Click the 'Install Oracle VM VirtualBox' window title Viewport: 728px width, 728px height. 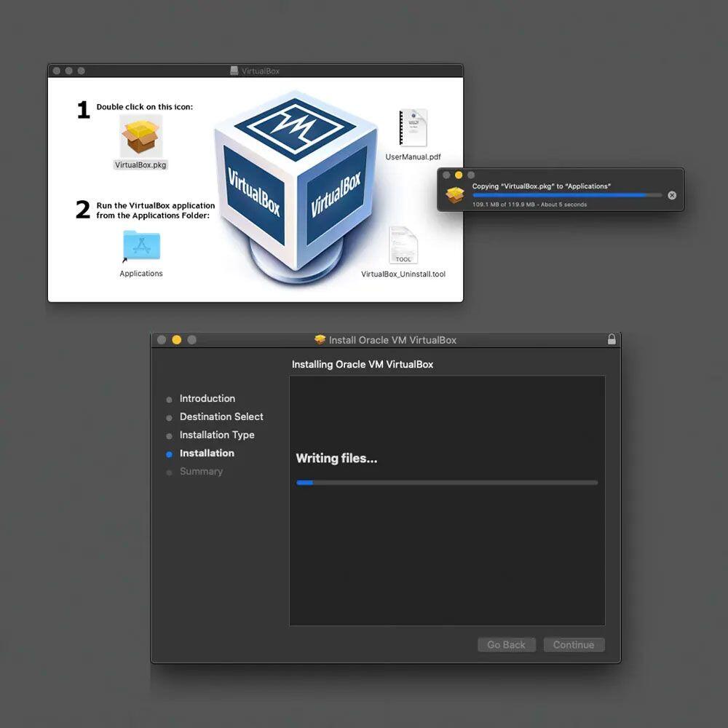coord(393,340)
